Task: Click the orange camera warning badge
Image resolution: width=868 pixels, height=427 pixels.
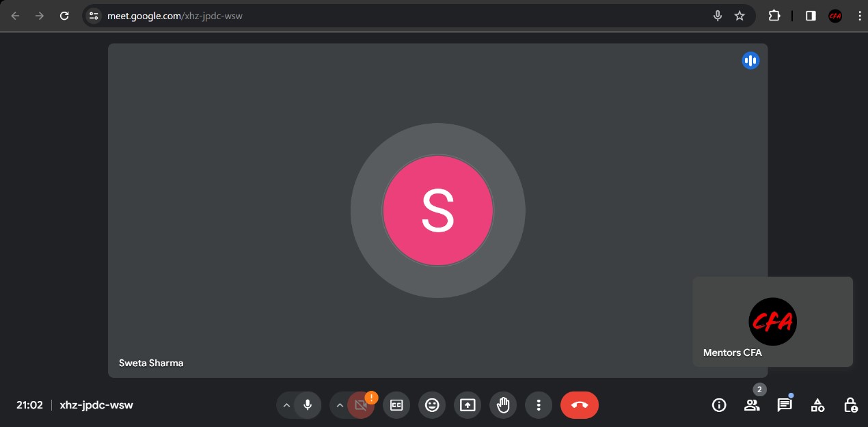Action: pyautogui.click(x=372, y=397)
